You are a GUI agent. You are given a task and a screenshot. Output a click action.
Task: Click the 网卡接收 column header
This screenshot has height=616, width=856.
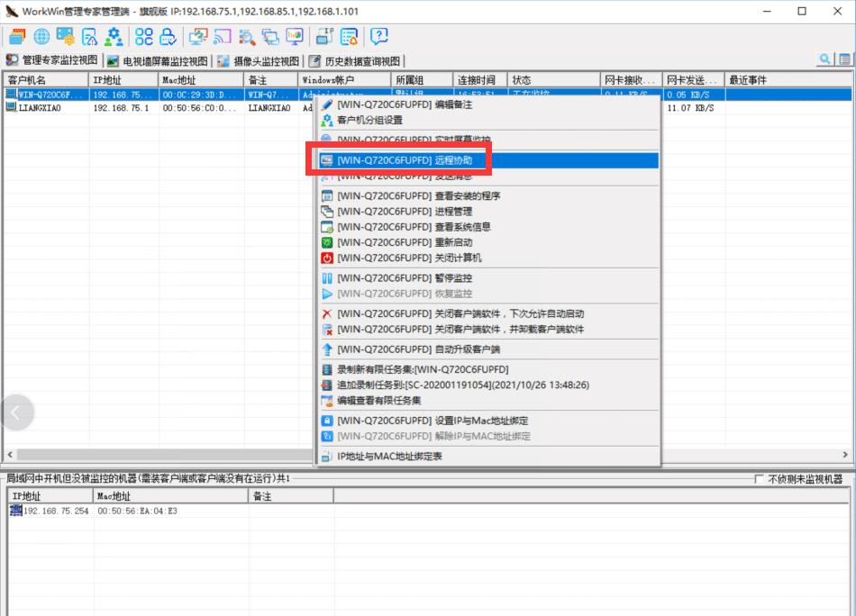click(x=632, y=80)
